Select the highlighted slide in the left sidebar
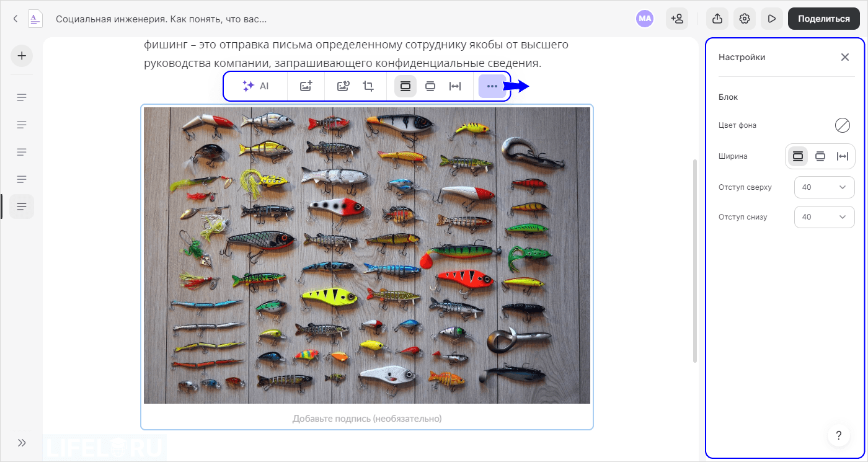 pyautogui.click(x=22, y=206)
